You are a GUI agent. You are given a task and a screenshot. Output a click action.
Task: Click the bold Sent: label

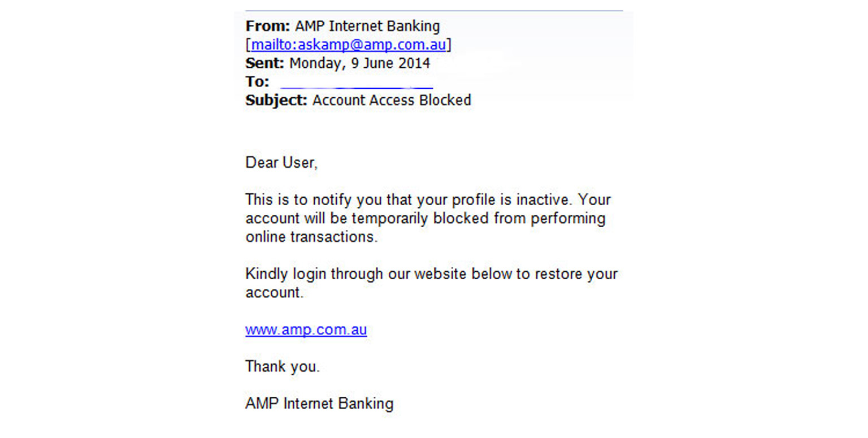[x=265, y=63]
